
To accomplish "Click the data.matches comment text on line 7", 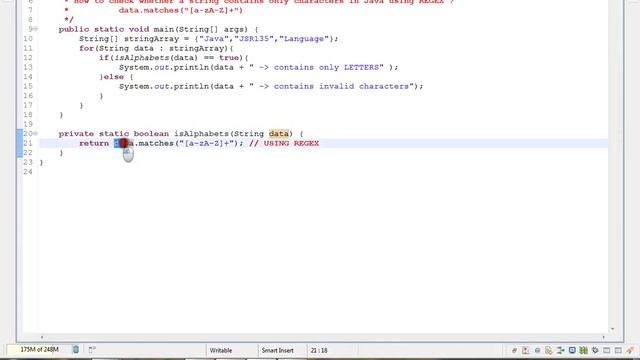I will 180,10.
